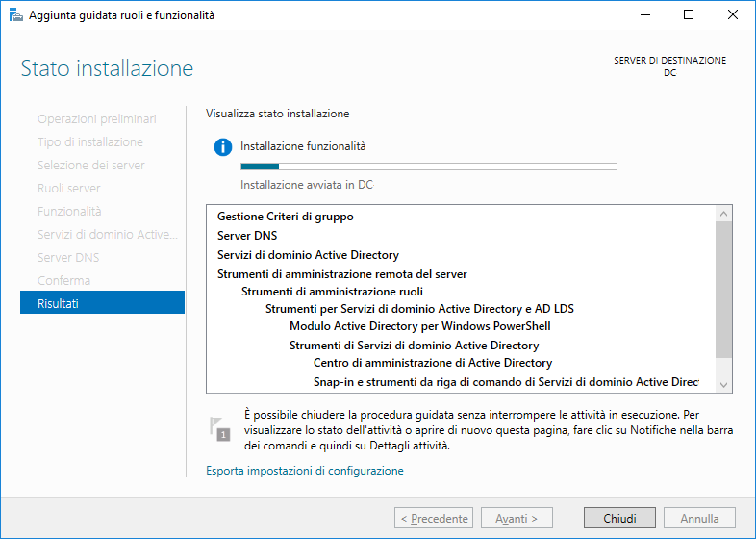756x539 pixels.
Task: Close the wizard with the X button
Action: 733,15
